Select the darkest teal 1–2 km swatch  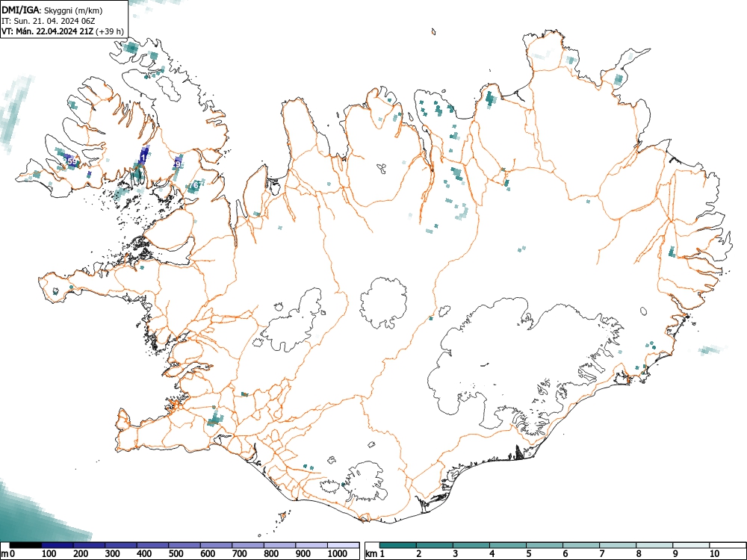pos(398,545)
